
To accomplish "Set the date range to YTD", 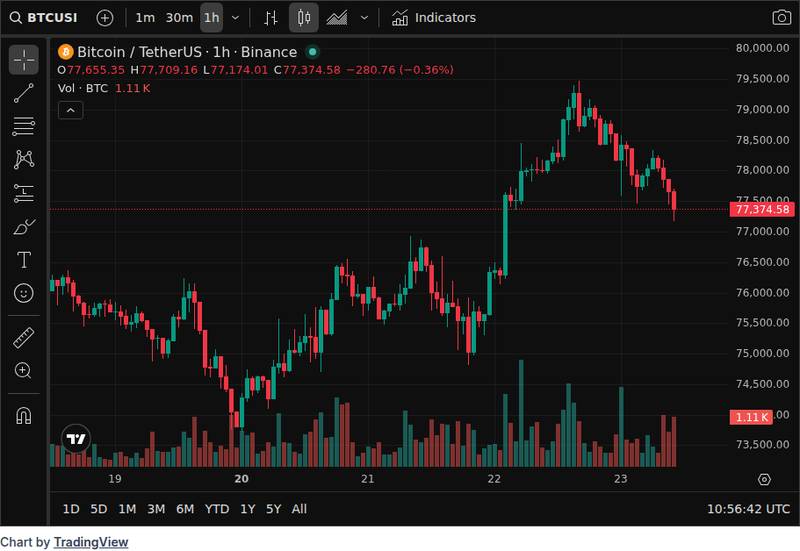I will [217, 509].
